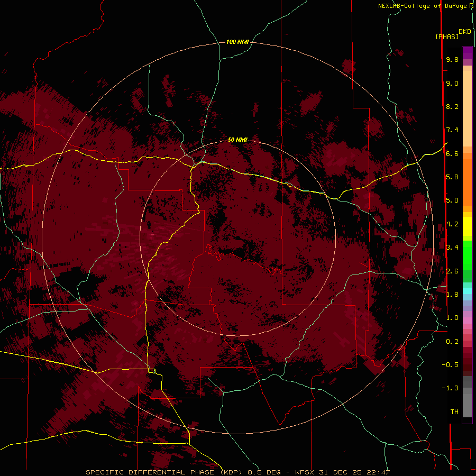Click the 8.2 value on color scale
The height and width of the screenshot is (476, 476).
tap(452, 106)
